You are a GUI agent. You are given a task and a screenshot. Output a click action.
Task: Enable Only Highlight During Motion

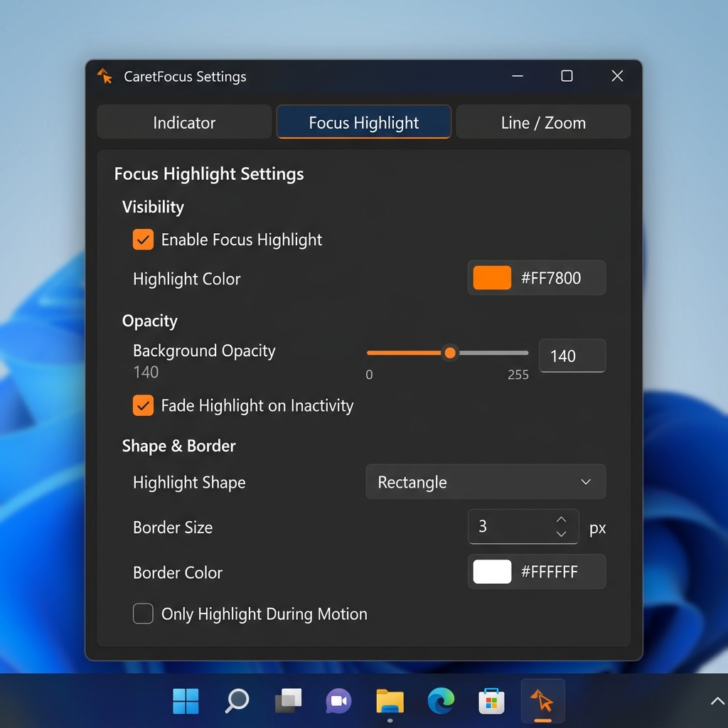tap(143, 614)
